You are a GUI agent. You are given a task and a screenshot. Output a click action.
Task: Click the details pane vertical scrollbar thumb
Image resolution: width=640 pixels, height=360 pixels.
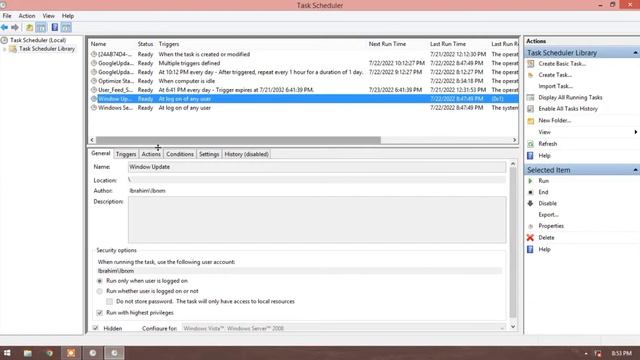point(513,242)
